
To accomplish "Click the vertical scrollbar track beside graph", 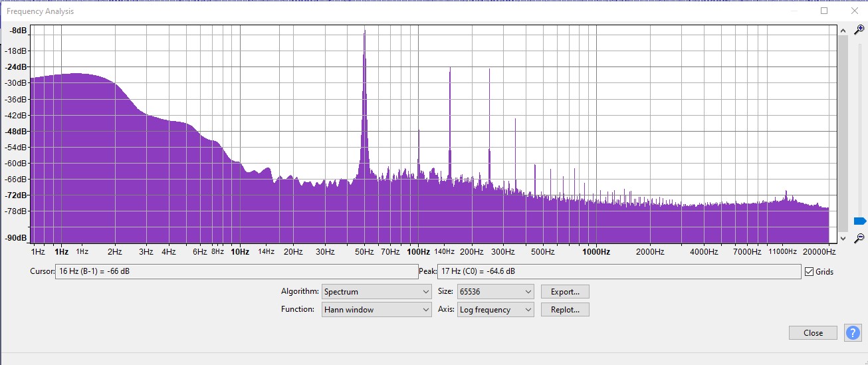I will (x=843, y=133).
